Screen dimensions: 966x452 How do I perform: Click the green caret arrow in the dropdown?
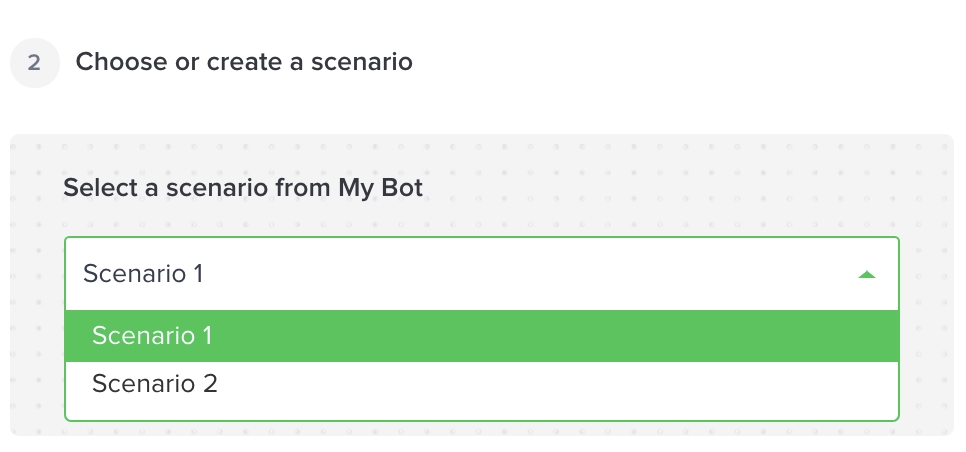867,274
